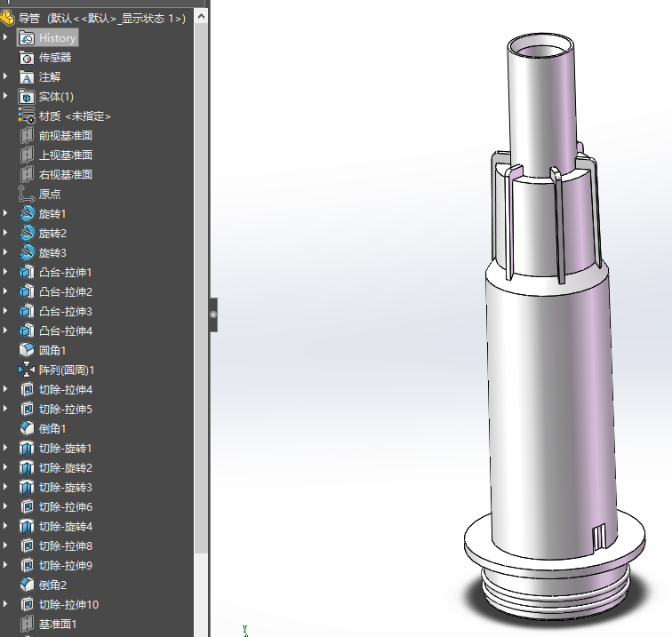Expand the History node
Image resolution: width=672 pixels, height=637 pixels.
tap(5, 37)
